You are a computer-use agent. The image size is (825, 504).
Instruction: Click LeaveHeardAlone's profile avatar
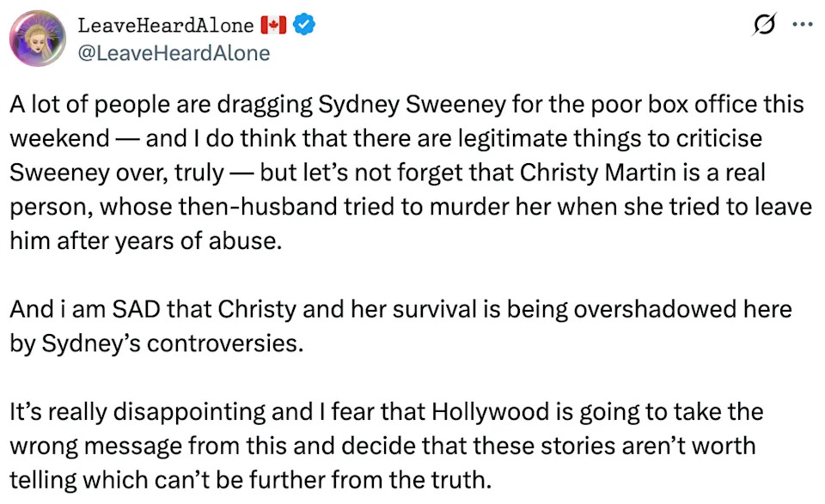[38, 38]
